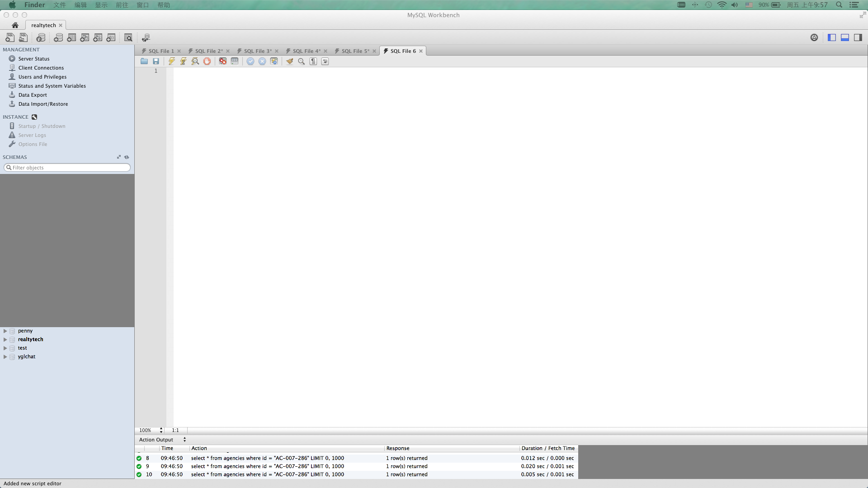
Task: Switch to SQL File 4* tab
Action: [307, 51]
